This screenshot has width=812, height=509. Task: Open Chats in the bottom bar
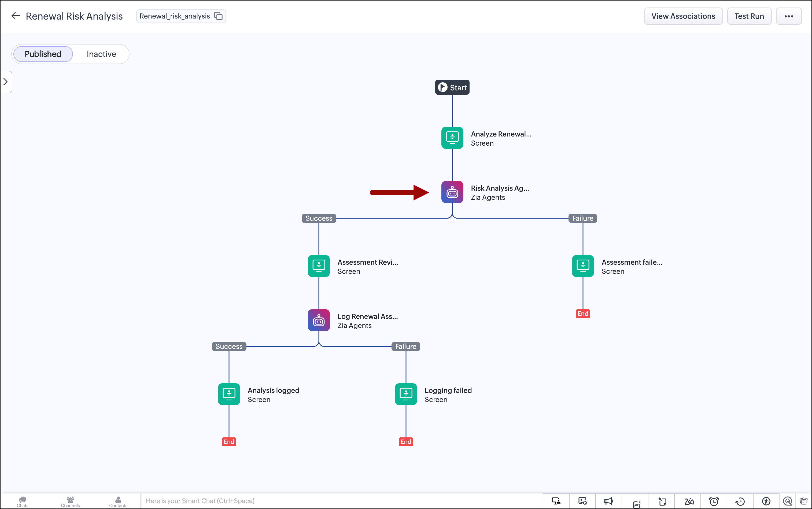pyautogui.click(x=23, y=501)
